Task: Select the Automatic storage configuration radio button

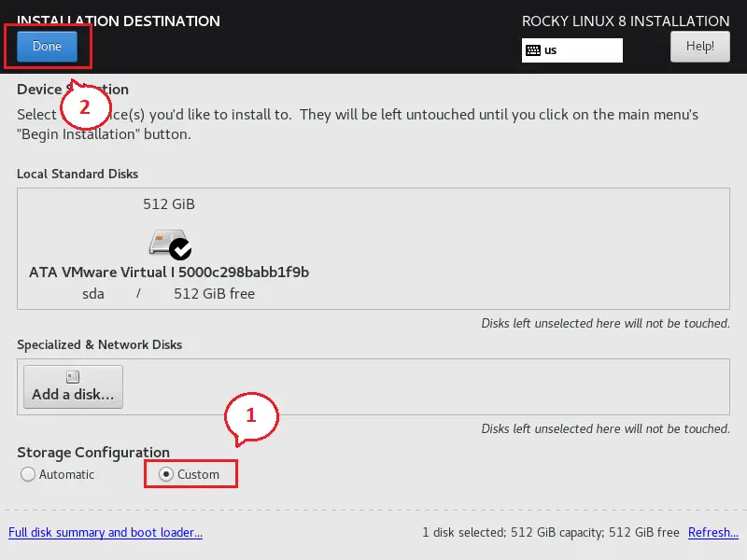Action: 28,474
